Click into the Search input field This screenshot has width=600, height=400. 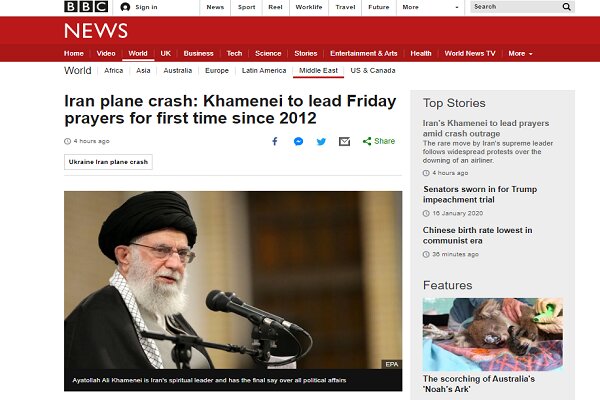tap(515, 7)
